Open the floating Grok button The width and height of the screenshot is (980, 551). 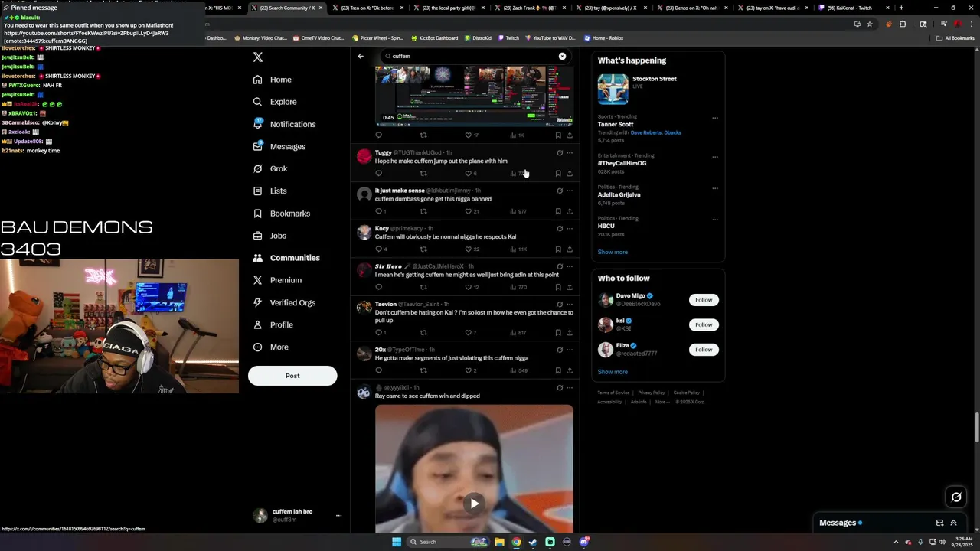[956, 497]
